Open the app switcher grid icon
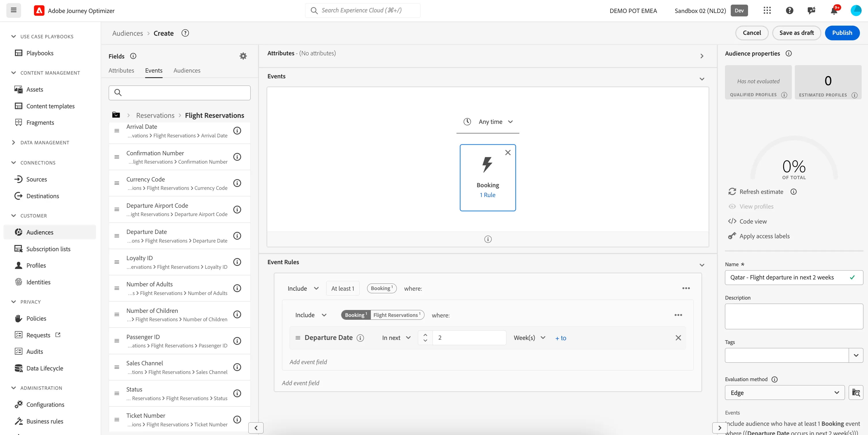 tap(767, 10)
